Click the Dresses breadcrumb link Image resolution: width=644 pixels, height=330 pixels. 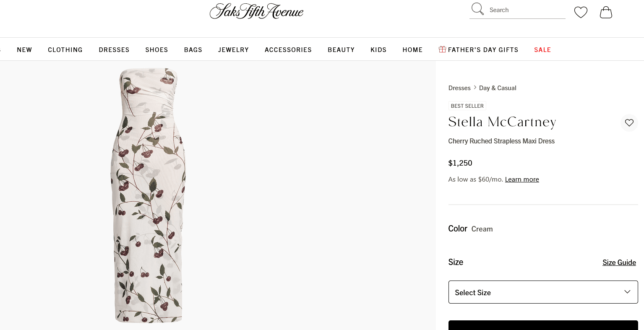(x=459, y=88)
